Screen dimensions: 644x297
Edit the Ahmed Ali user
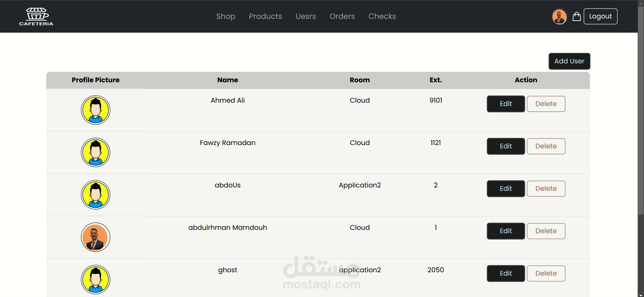coord(506,104)
